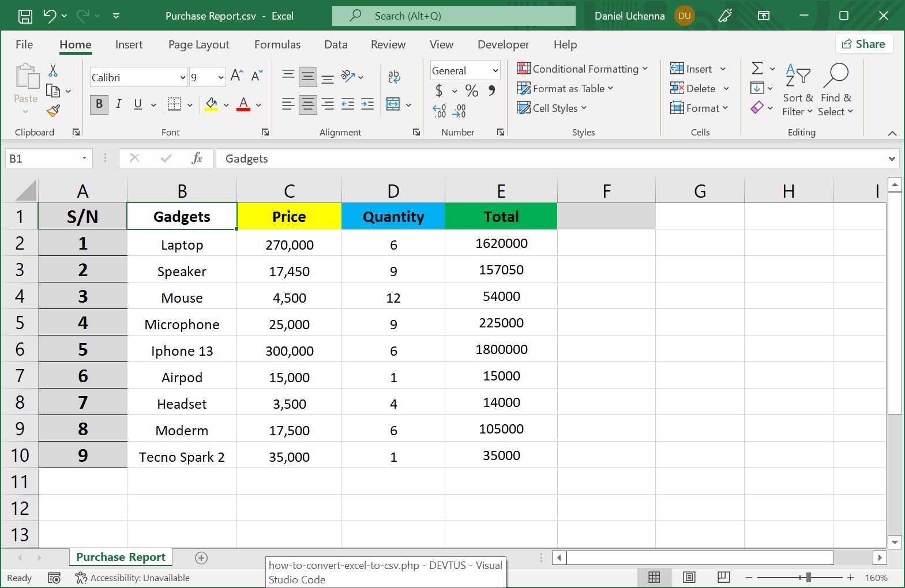Click the red Font Color button
Screen dimensions: 905x588
[x=243, y=104]
